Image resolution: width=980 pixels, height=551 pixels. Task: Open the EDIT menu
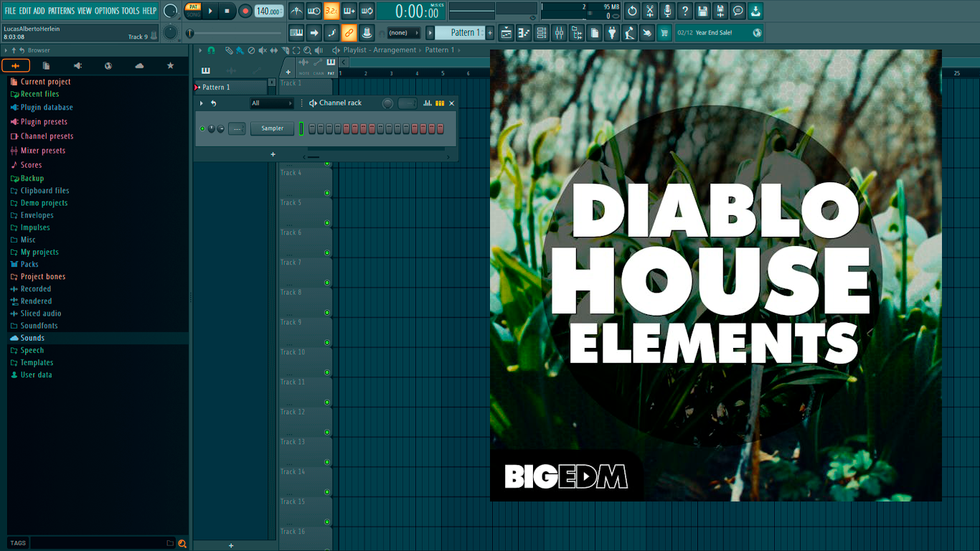pyautogui.click(x=25, y=11)
